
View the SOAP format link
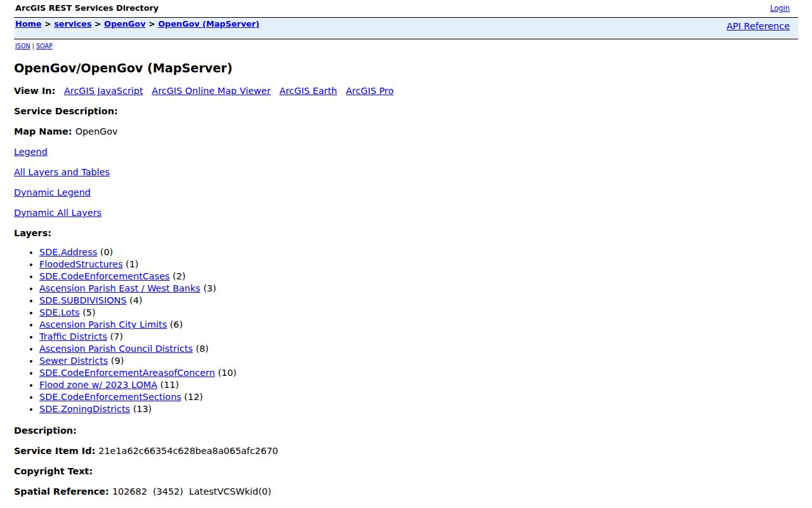tap(44, 46)
